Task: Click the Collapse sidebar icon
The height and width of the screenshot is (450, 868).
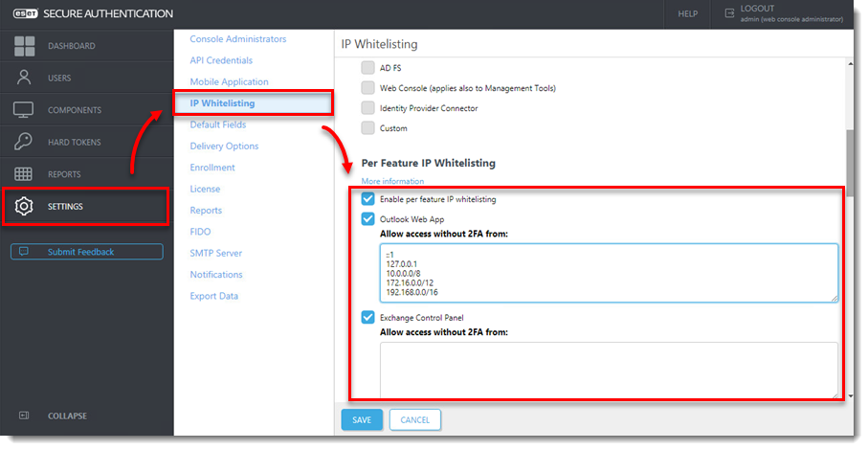Action: tap(24, 416)
